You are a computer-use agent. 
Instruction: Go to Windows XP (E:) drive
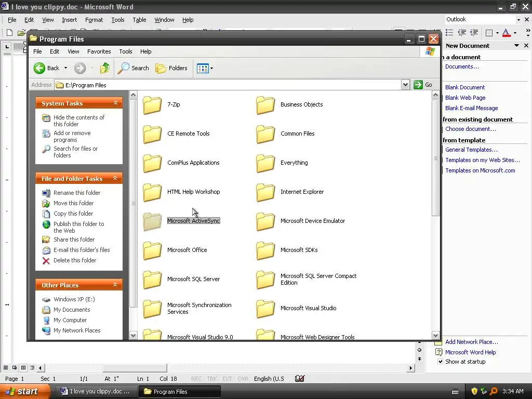click(x=69, y=299)
